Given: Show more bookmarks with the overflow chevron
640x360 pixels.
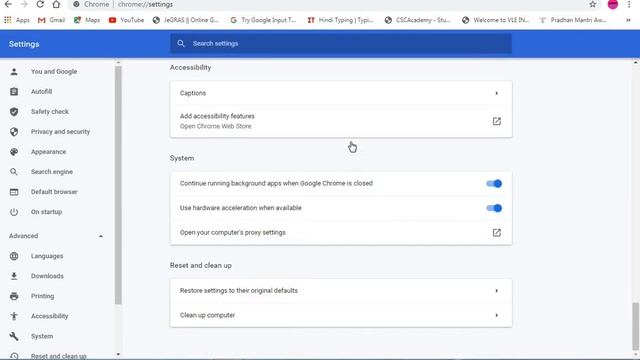Looking at the screenshot, I should 628,20.
